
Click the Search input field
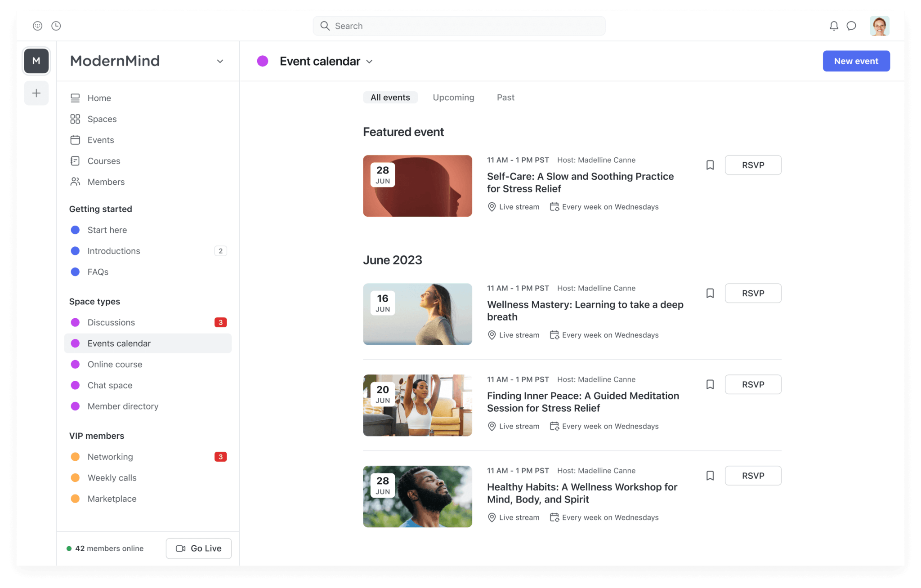click(459, 26)
